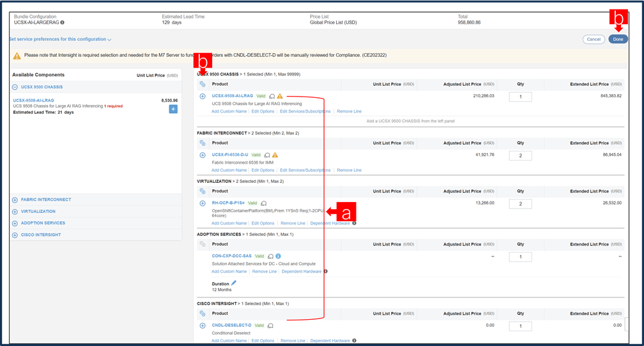Click link icon in FABRIC INTERCONNECT header

click(x=203, y=143)
